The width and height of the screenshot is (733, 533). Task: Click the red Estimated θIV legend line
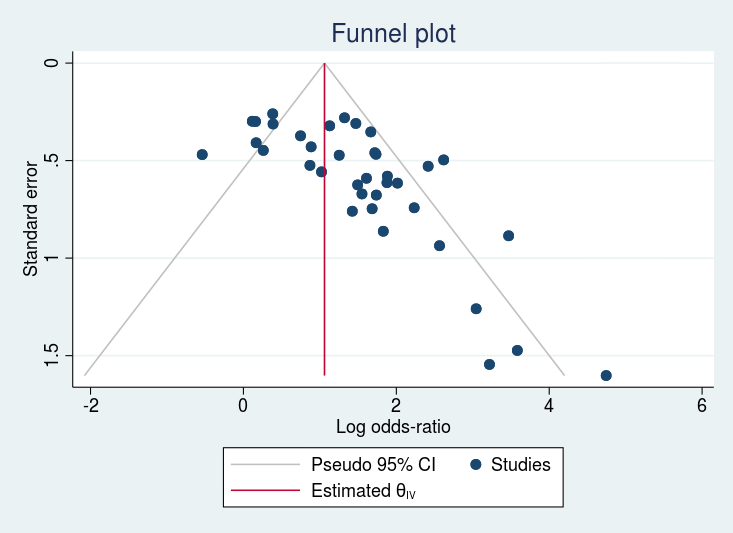coord(265,490)
